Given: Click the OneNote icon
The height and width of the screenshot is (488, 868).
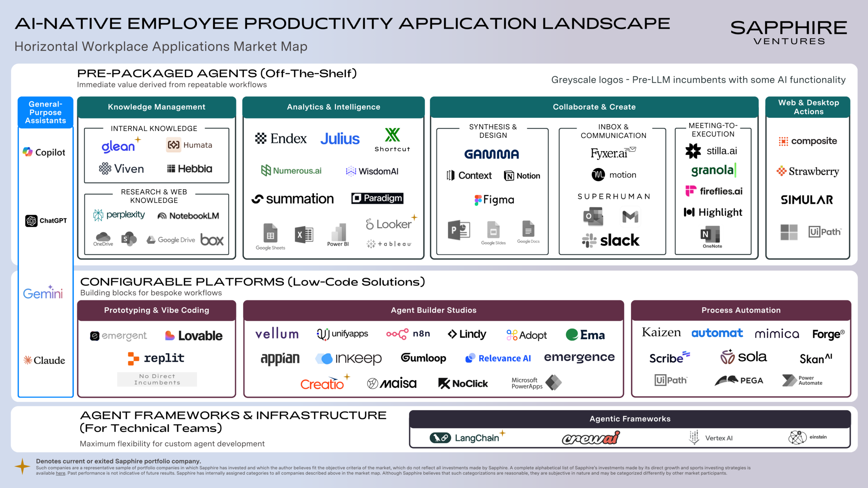Looking at the screenshot, I should click(x=710, y=234).
